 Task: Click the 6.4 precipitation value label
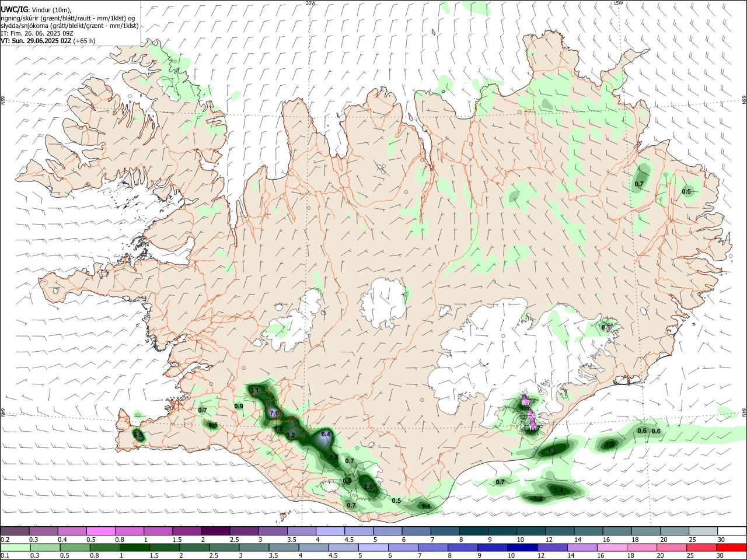tap(326, 435)
